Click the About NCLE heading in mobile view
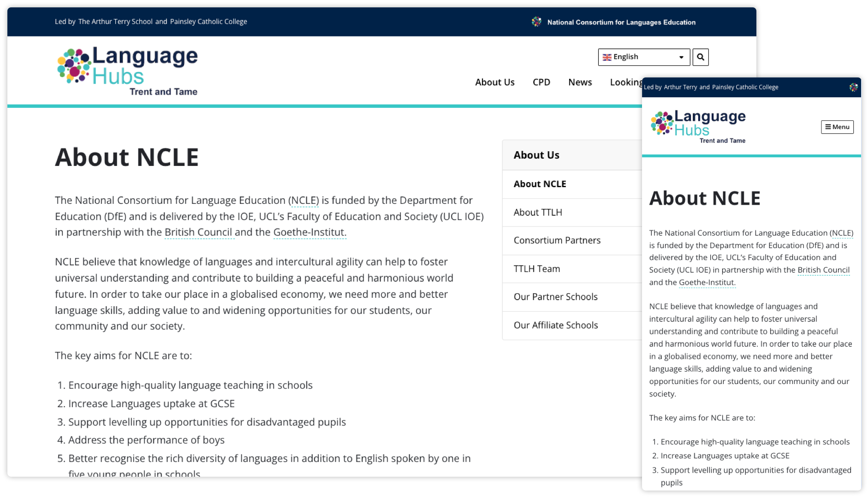 [x=705, y=198]
